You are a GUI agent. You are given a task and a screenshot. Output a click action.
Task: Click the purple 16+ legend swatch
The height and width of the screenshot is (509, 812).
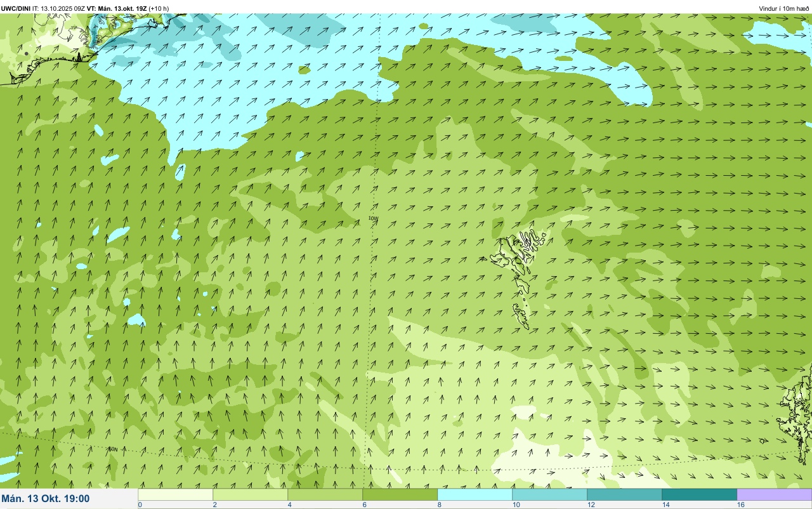(x=775, y=494)
